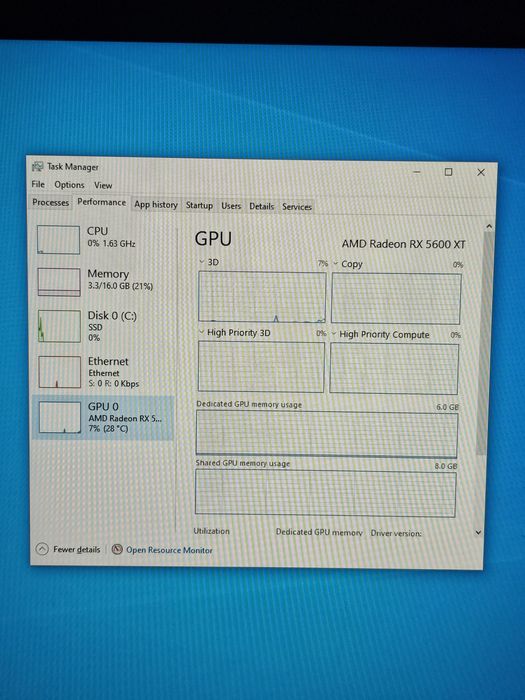Click Fewer details link
Image resolution: width=525 pixels, height=700 pixels.
(x=76, y=549)
